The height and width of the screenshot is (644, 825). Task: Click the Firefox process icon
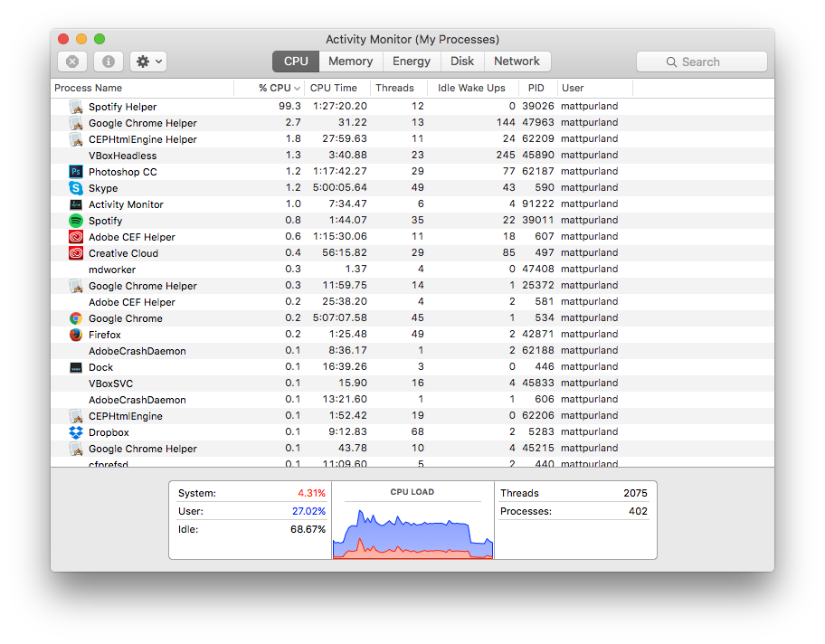pyautogui.click(x=76, y=335)
